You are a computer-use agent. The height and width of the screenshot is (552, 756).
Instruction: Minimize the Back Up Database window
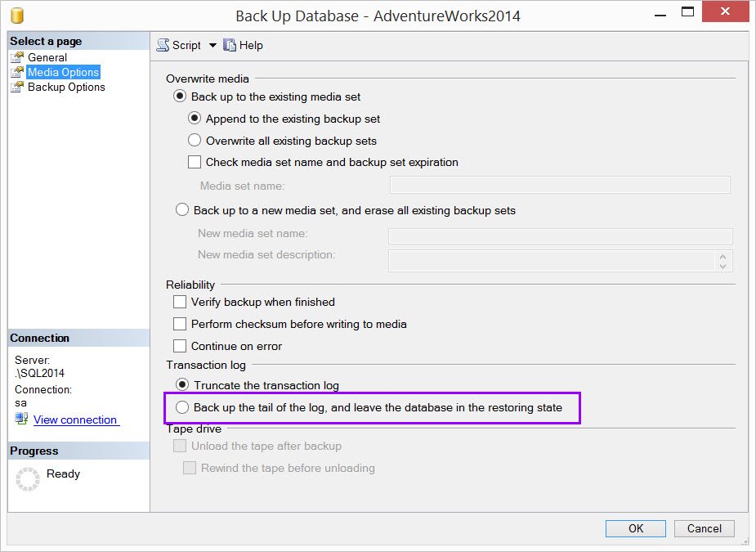(660, 13)
